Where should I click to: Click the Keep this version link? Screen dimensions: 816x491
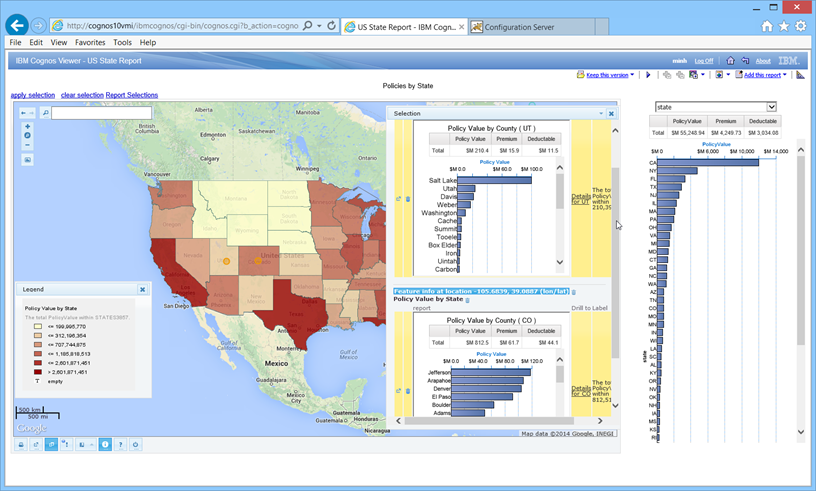pos(607,75)
